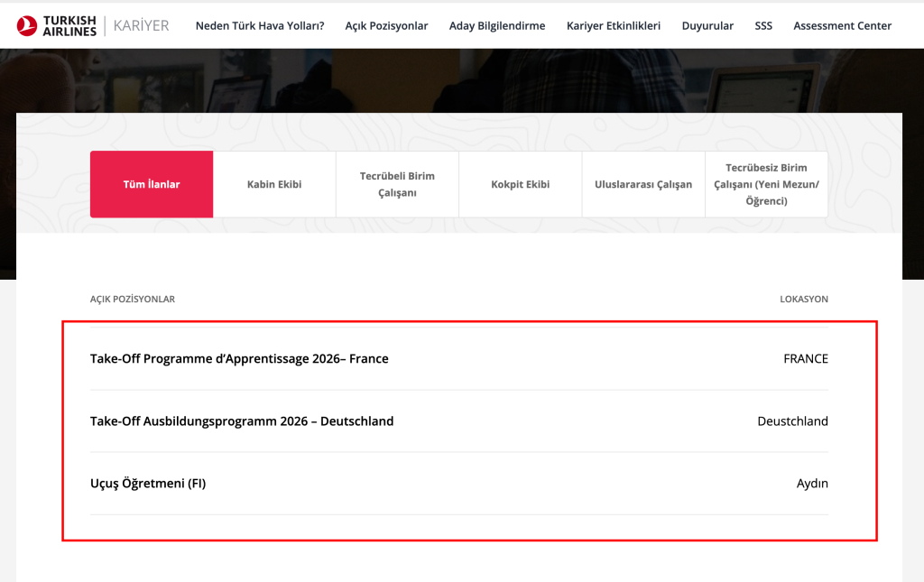This screenshot has height=582, width=924.
Task: Open the Tecrübeli Birim Çalışanı tab
Action: pos(397,183)
